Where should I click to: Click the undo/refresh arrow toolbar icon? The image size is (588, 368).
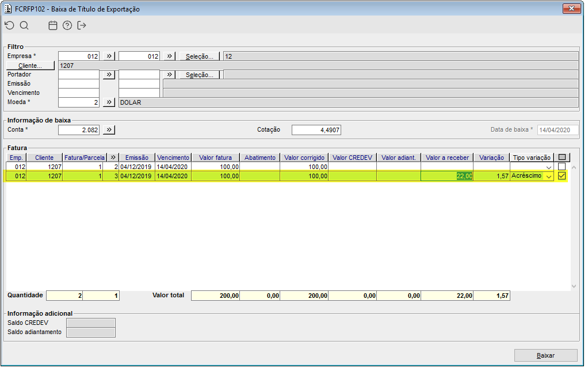(9, 25)
